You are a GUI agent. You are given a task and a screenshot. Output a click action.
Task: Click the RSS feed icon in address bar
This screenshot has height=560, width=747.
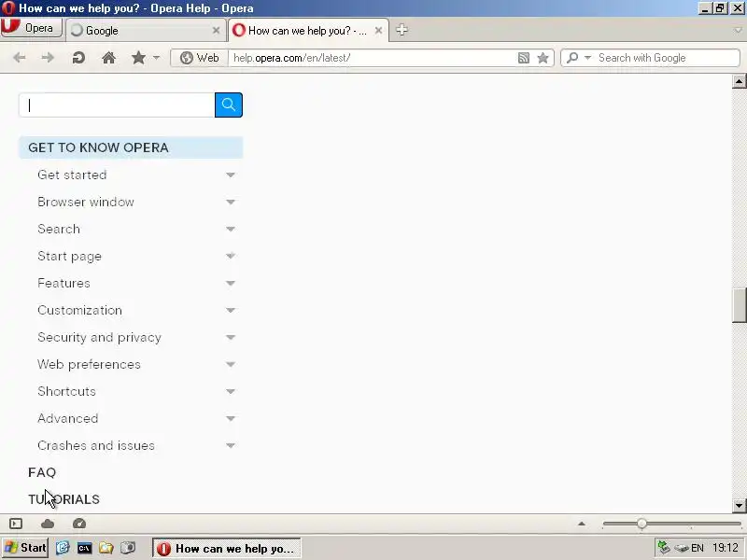point(524,58)
